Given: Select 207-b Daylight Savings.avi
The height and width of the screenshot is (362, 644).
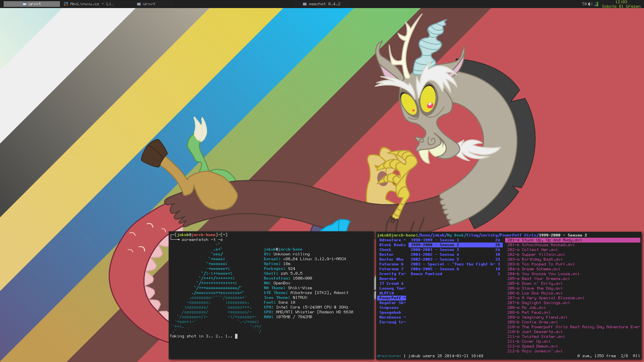Looking at the screenshot, I should tap(538, 303).
